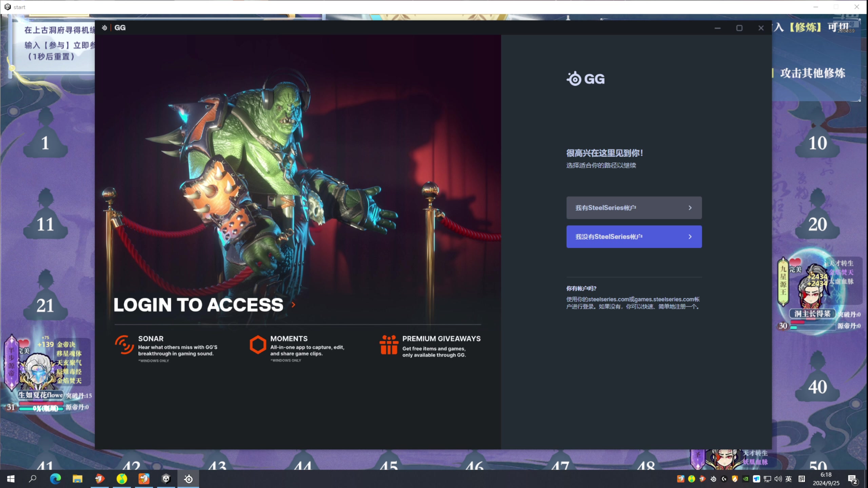Click the "选择适合你的路径以继续" subtitle
This screenshot has height=488, width=868.
[601, 165]
